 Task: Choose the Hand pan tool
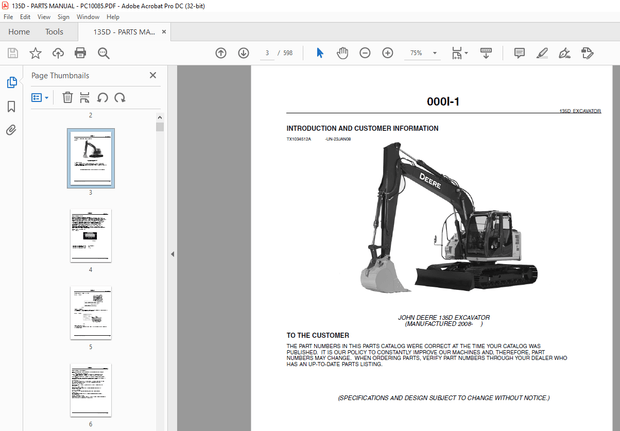(x=342, y=53)
